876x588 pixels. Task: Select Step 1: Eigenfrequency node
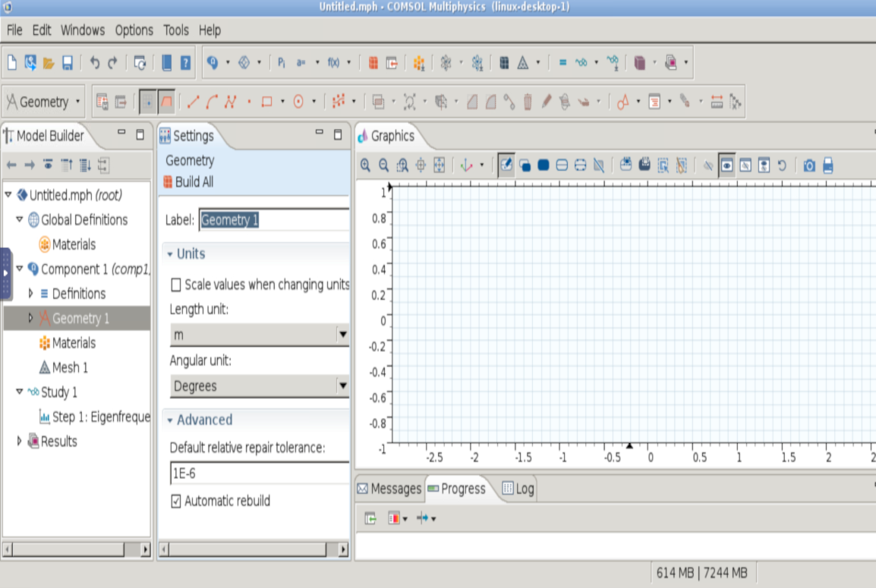pos(94,417)
